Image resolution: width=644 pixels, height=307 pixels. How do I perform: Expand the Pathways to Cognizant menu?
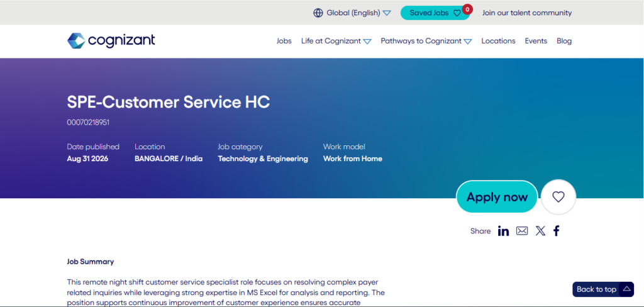(x=426, y=41)
